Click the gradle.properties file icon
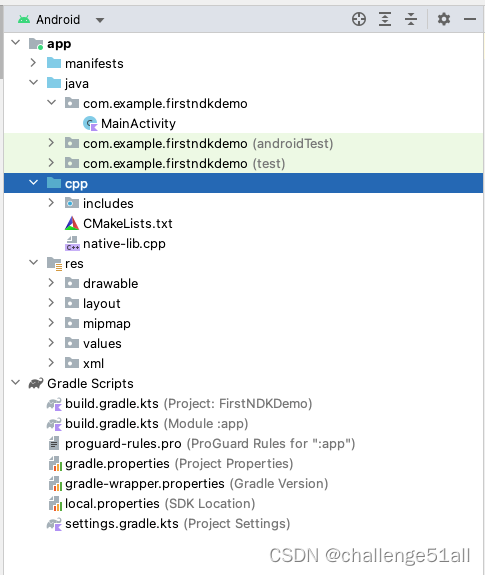485x575 pixels. (55, 464)
